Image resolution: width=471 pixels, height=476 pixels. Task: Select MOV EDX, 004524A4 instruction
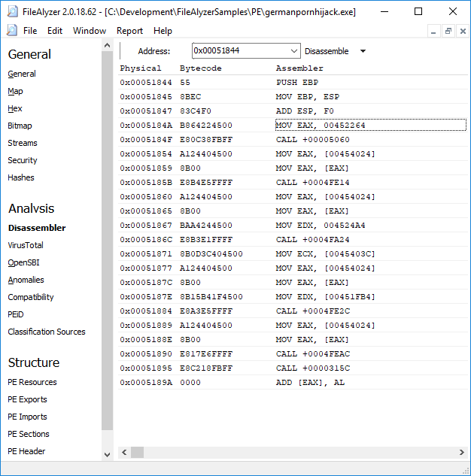coord(321,226)
